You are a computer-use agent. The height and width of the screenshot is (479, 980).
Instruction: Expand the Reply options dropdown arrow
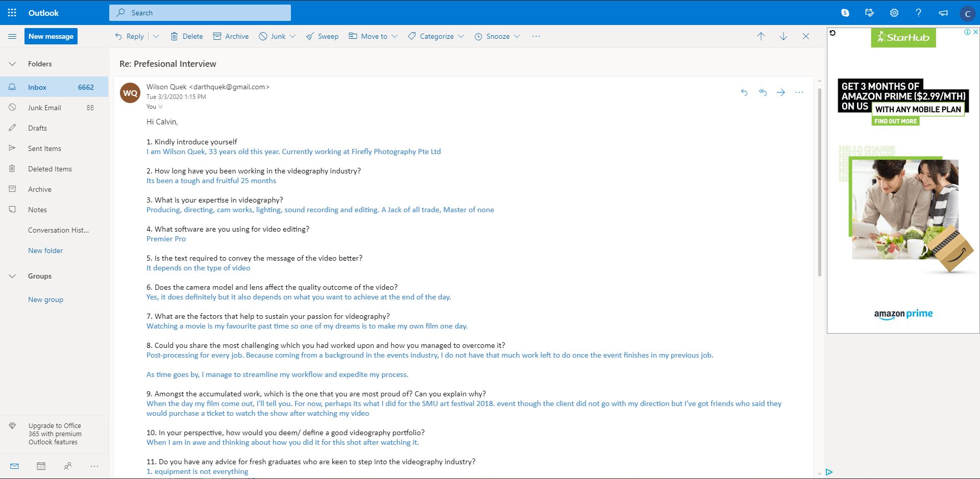coord(156,36)
